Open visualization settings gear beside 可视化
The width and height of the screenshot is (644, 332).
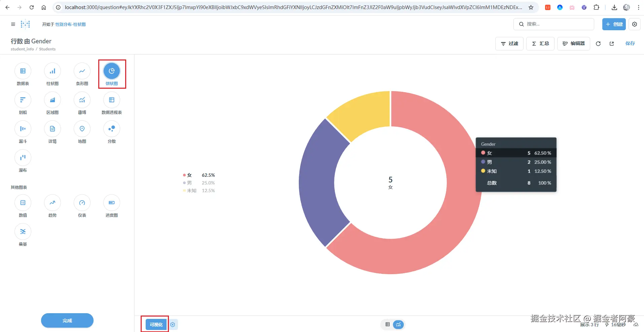pyautogui.click(x=173, y=325)
